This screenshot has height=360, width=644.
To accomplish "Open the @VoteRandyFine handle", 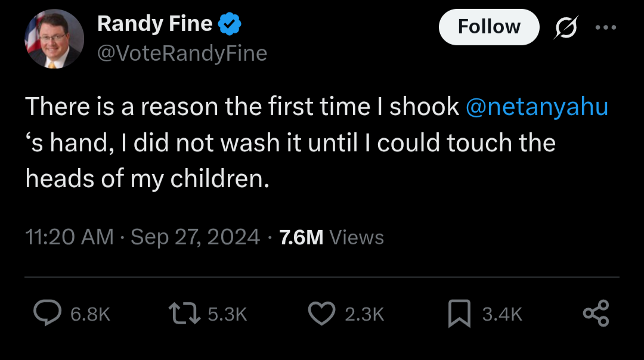I will pyautogui.click(x=182, y=54).
